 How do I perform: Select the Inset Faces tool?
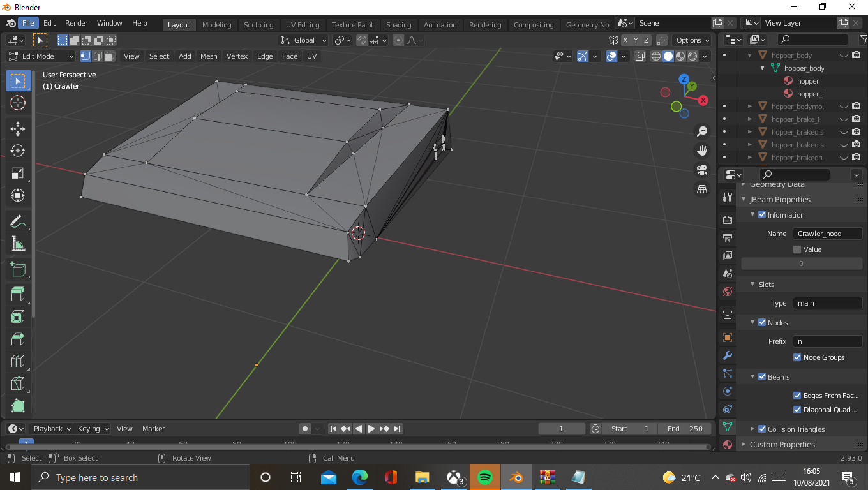point(18,316)
